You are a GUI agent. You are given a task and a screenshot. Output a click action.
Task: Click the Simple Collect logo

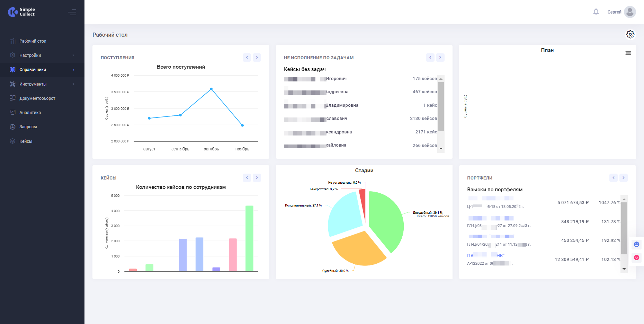(21, 12)
